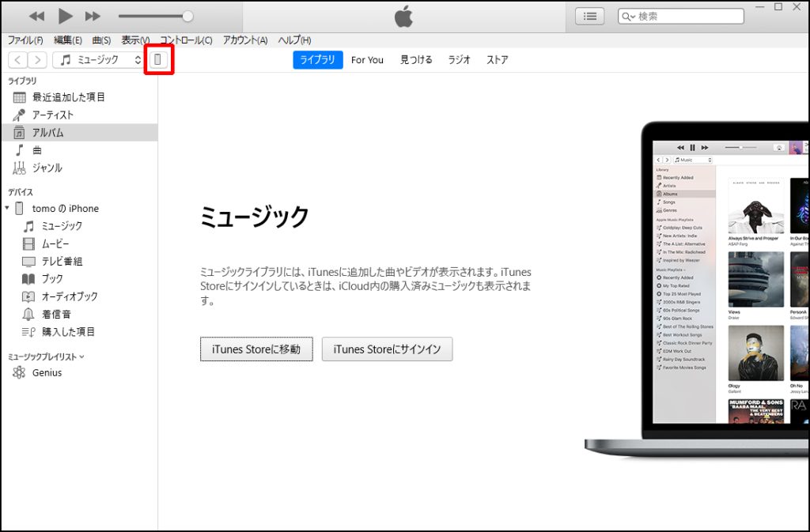This screenshot has width=810, height=532.
Task: Open the list view icon button
Action: 589,16
